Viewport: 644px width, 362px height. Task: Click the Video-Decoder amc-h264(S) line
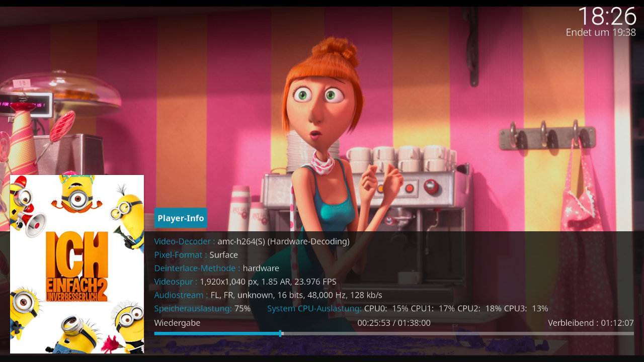click(x=252, y=241)
